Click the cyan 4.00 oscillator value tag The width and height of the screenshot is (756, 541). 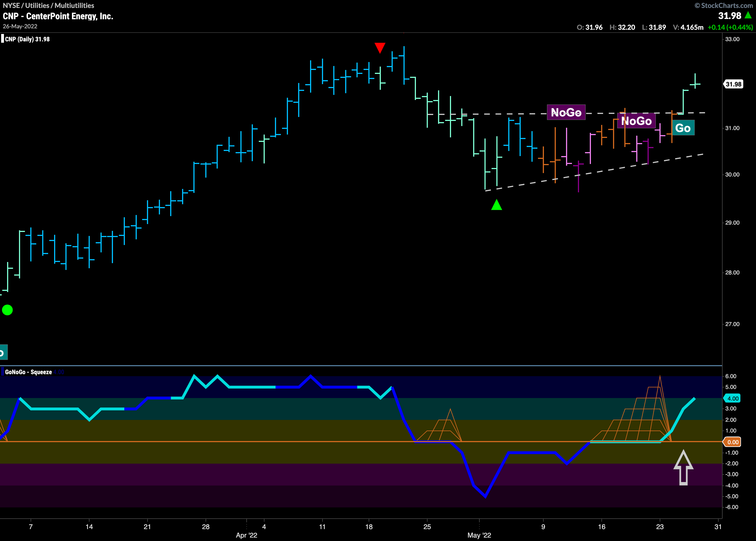point(732,399)
